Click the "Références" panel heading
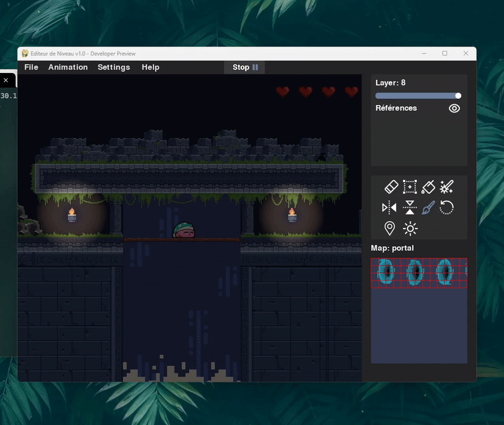The image size is (504, 425). [396, 108]
